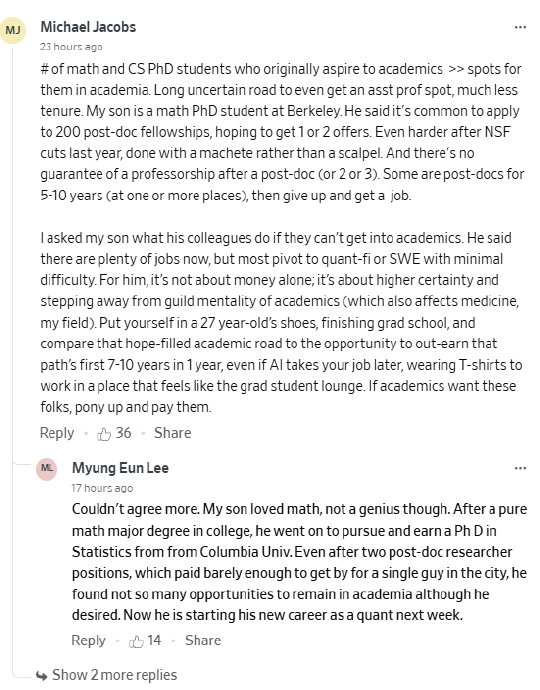Share Michael Jacobs' comment

tap(173, 433)
